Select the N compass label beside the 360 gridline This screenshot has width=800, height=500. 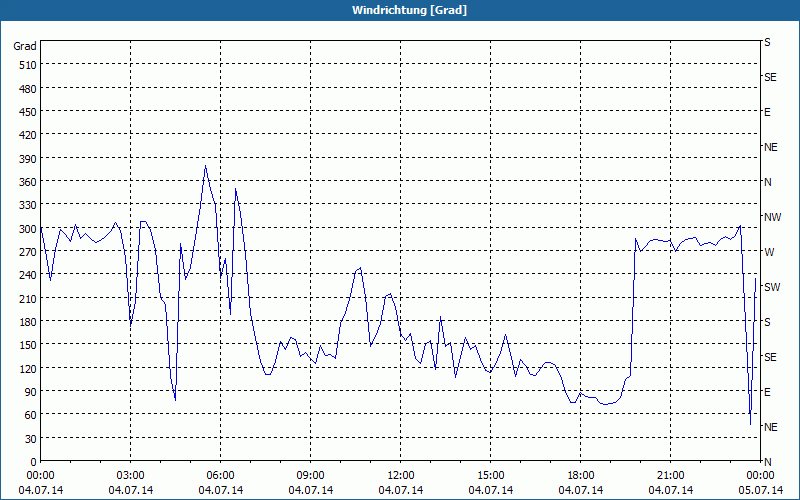[x=767, y=182]
